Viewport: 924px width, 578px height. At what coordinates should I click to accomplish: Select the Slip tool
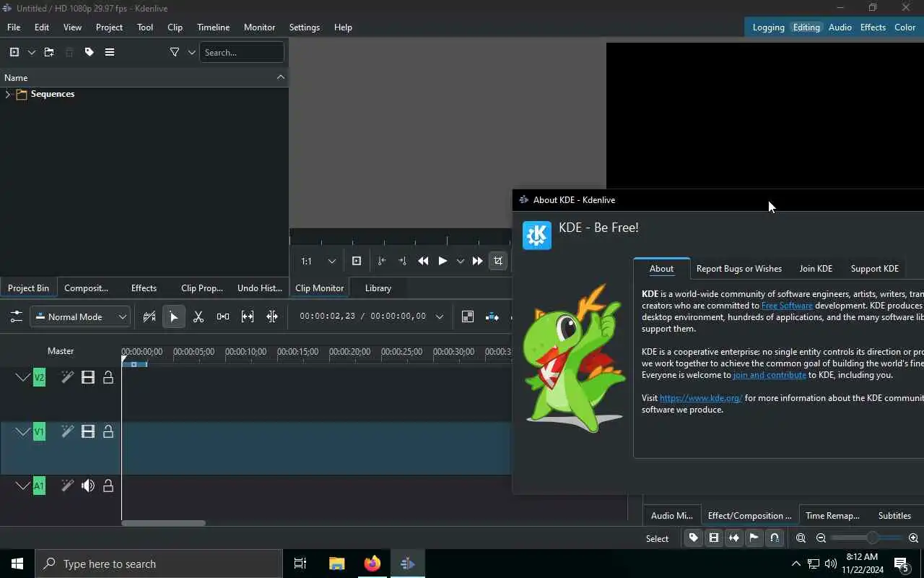click(248, 316)
